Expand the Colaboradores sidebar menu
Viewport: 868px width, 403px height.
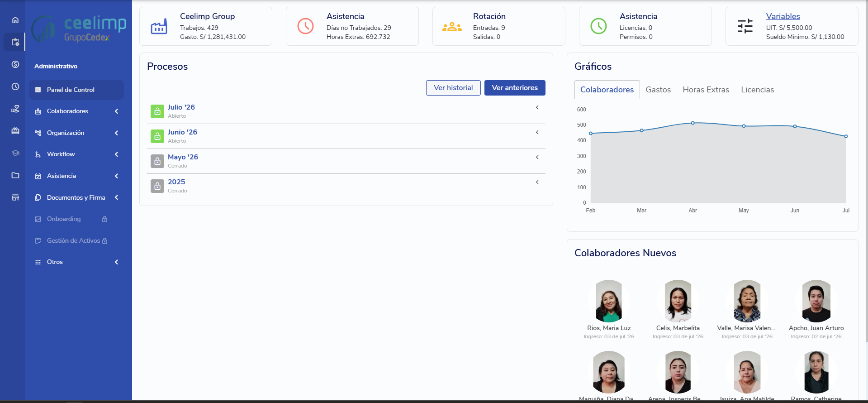click(x=76, y=111)
